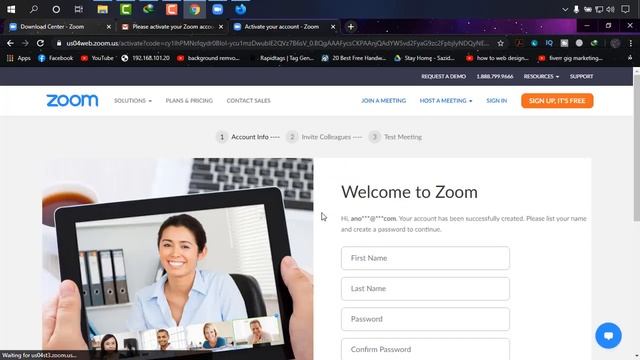This screenshot has height=360, width=640.
Task: Open the Apps bookmark shortcut
Action: 19,58
